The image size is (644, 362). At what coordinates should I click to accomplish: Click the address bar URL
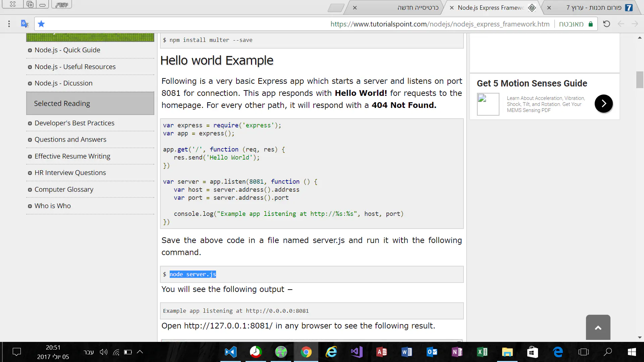pos(439,24)
